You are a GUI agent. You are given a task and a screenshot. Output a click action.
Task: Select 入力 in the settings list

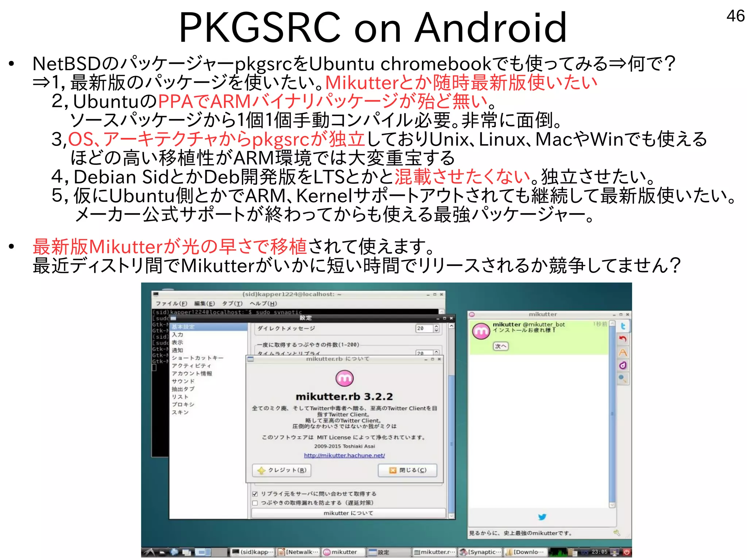point(209,335)
